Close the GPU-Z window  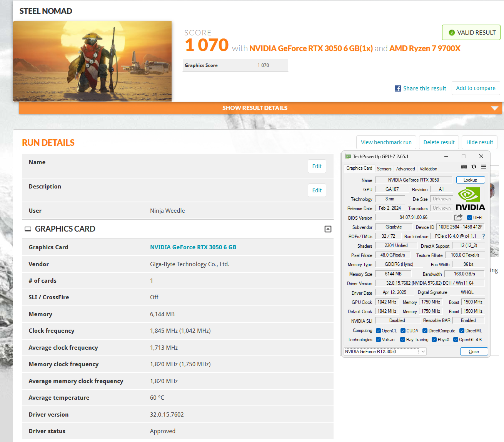pyautogui.click(x=481, y=156)
